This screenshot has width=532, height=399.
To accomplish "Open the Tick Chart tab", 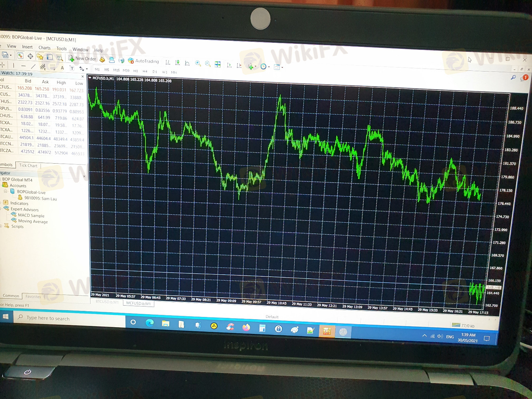I will [x=28, y=165].
